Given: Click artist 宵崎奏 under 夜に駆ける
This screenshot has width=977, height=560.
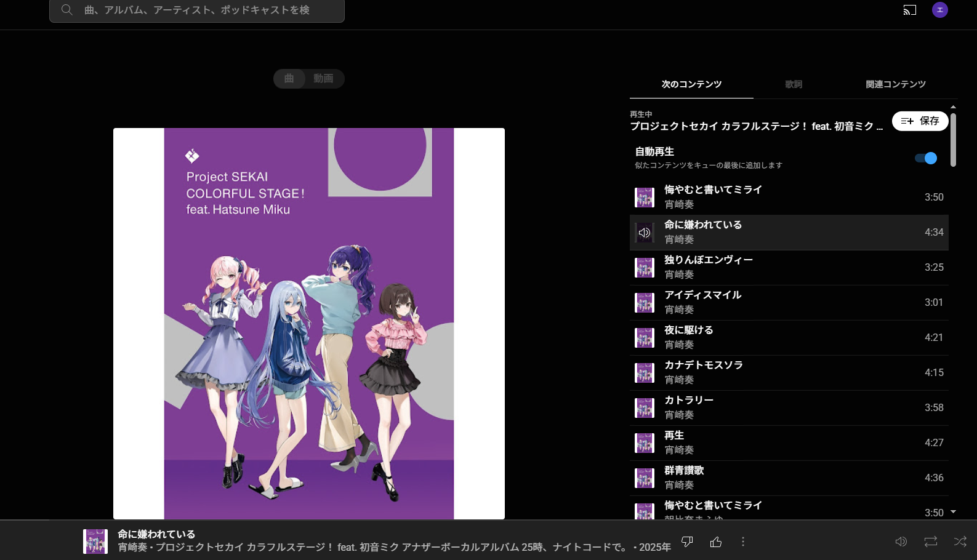Looking at the screenshot, I should 679,345.
